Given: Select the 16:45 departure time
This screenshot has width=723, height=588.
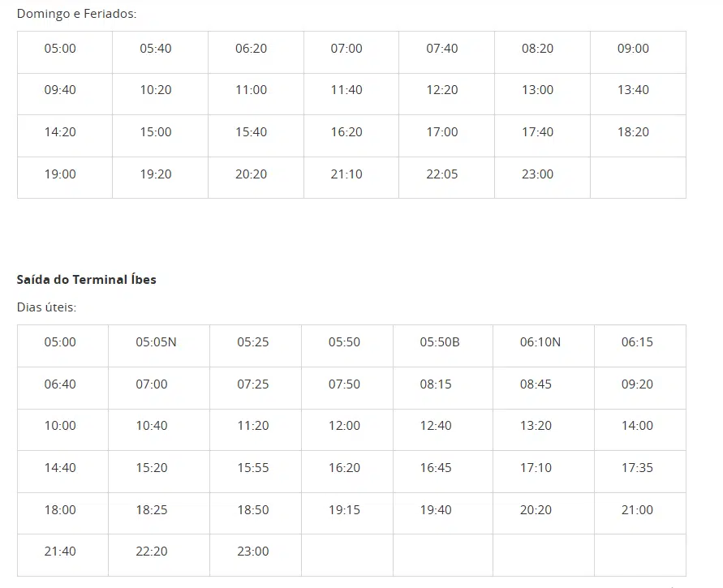Looking at the screenshot, I should point(436,468).
